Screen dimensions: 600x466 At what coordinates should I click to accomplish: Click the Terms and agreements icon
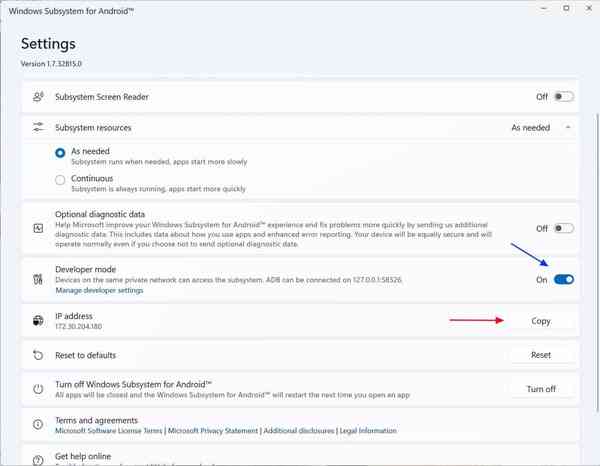click(38, 426)
